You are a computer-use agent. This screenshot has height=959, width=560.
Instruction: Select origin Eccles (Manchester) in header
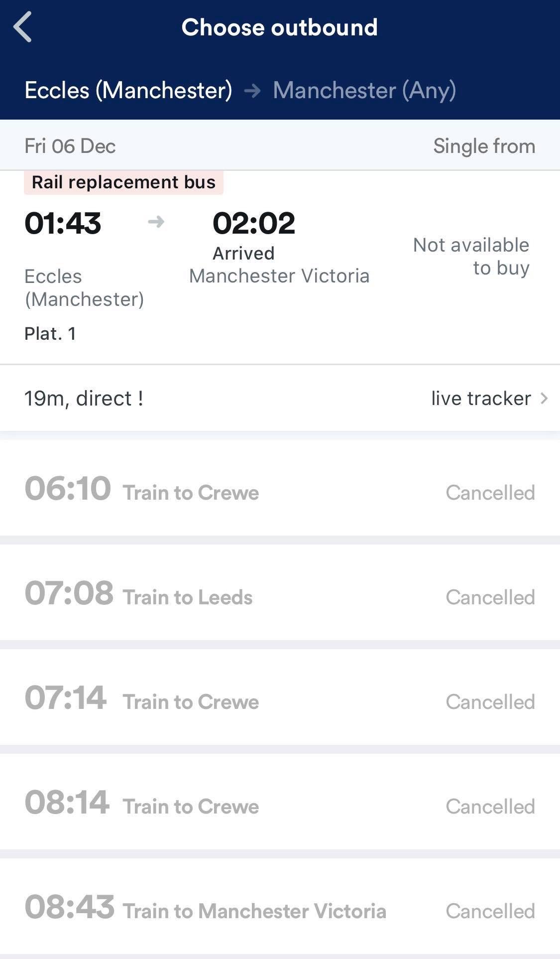click(x=128, y=91)
